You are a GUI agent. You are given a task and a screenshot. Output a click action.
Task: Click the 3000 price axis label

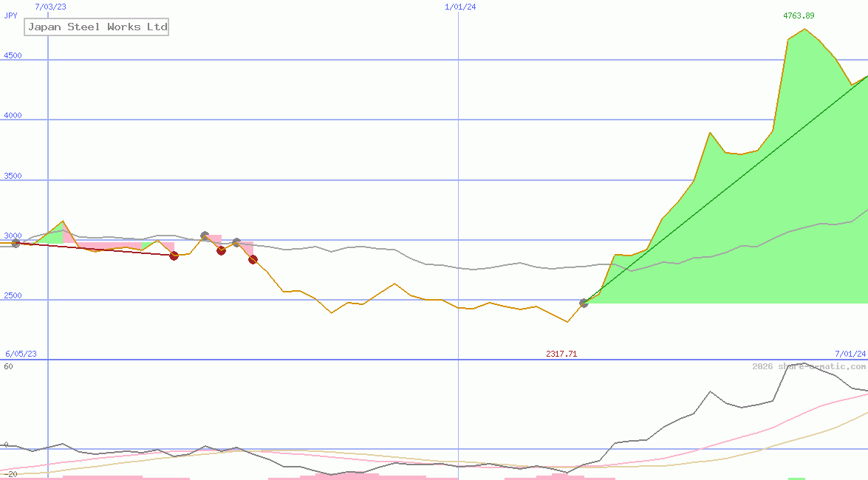tap(13, 236)
